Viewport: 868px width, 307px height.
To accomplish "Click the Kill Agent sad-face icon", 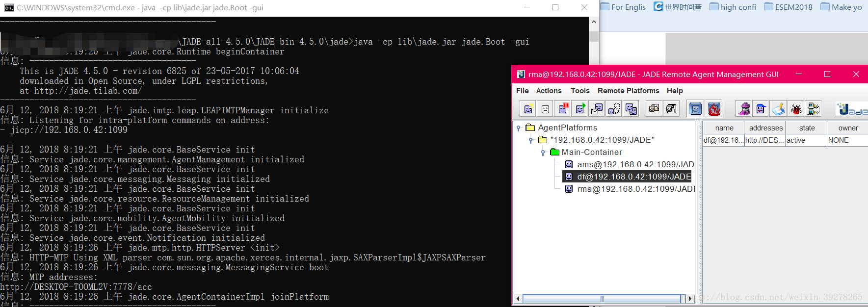I will point(546,109).
